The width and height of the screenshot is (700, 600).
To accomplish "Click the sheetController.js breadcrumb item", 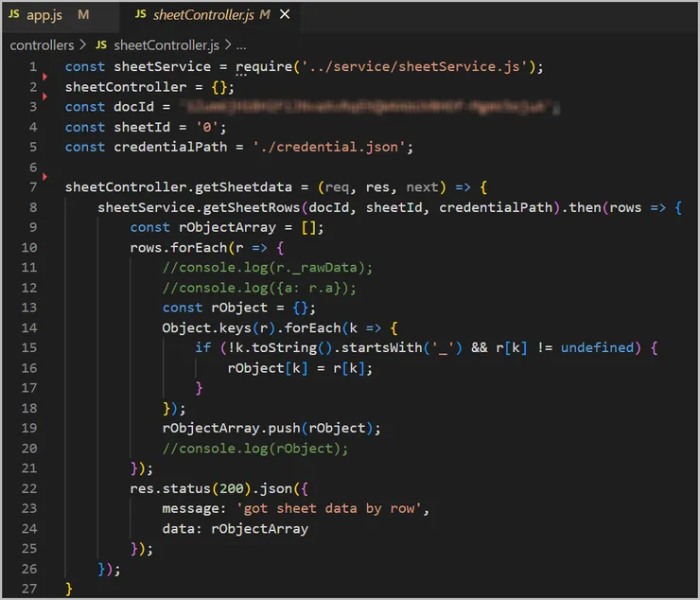I will tap(166, 45).
